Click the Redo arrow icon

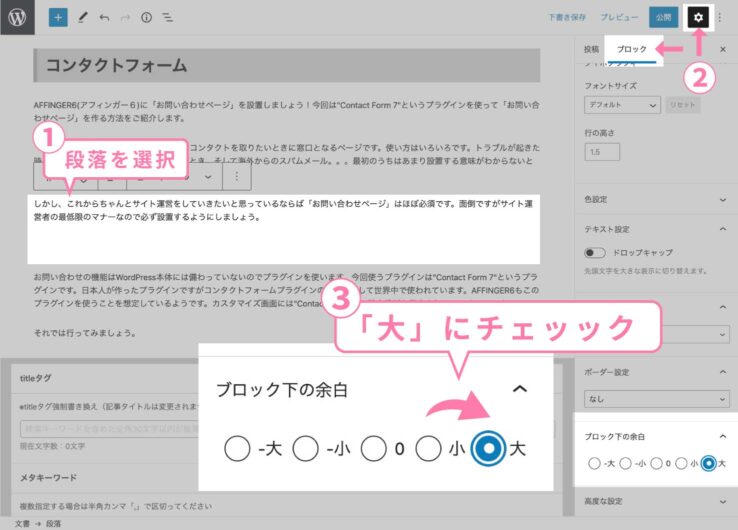125,18
